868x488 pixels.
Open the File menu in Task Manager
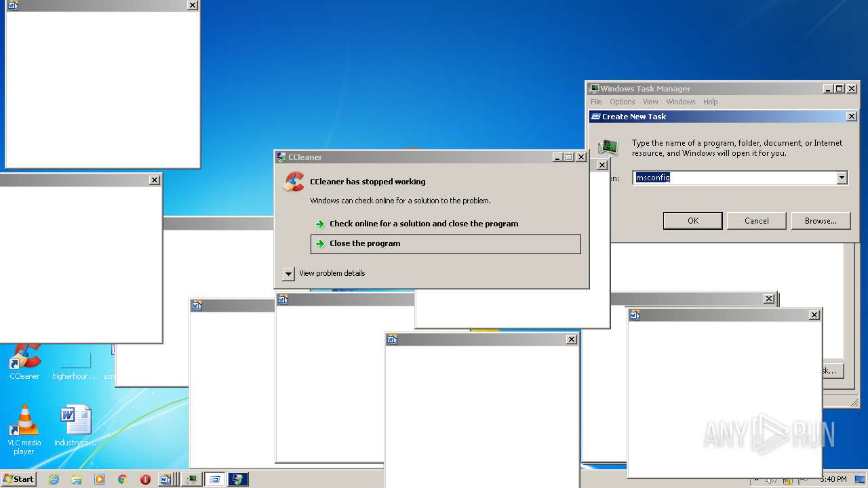coord(596,102)
